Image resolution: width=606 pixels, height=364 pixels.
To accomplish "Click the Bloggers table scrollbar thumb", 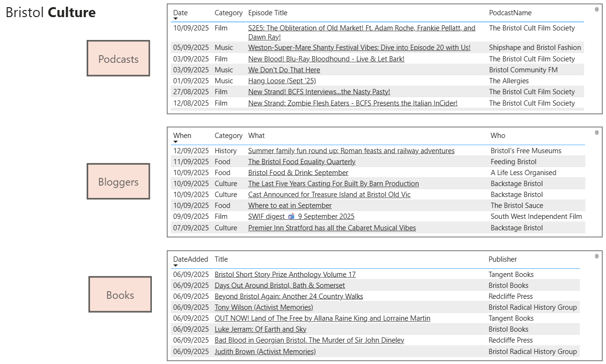I will pos(597,132).
